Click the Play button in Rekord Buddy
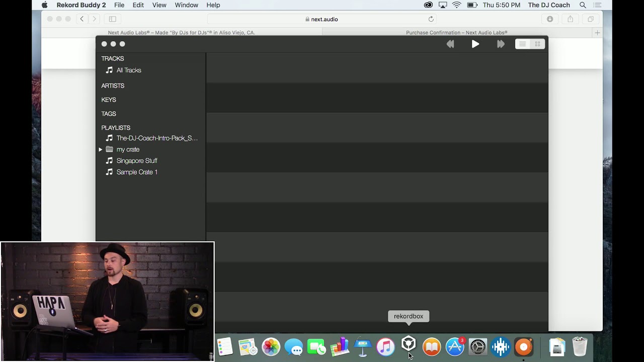Image resolution: width=644 pixels, height=362 pixels. click(475, 44)
